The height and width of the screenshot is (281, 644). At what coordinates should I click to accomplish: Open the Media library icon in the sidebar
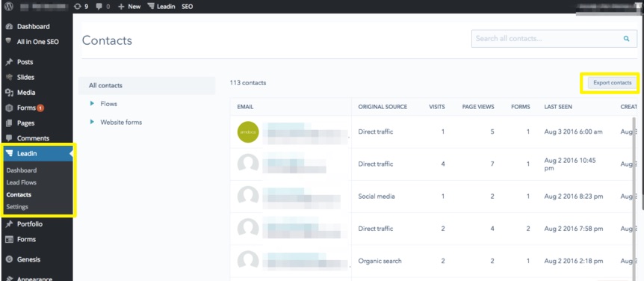[x=9, y=93]
